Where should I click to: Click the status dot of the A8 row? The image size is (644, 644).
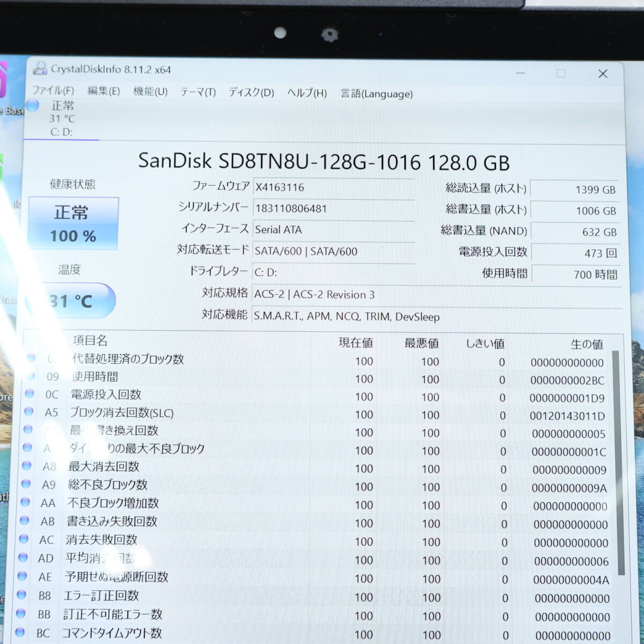pos(26,465)
